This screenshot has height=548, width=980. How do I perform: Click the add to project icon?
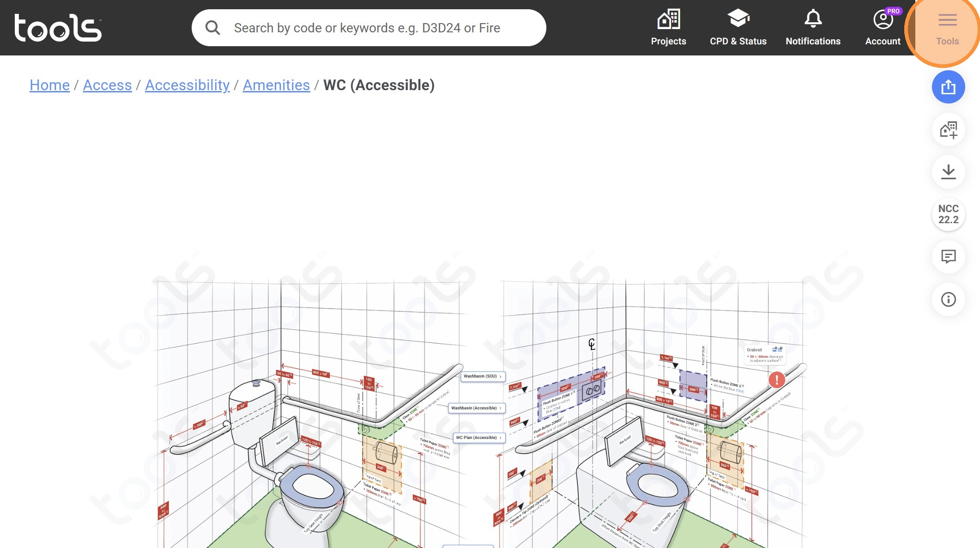pyautogui.click(x=948, y=130)
